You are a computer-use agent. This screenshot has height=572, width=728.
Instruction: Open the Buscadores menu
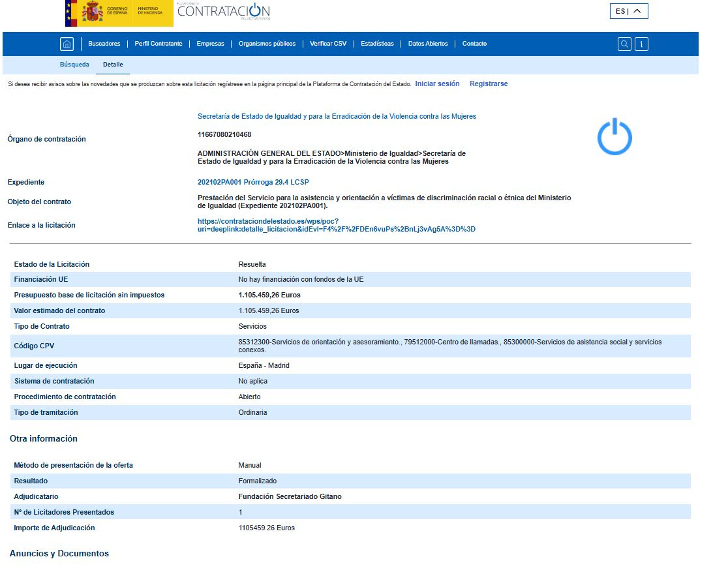104,44
